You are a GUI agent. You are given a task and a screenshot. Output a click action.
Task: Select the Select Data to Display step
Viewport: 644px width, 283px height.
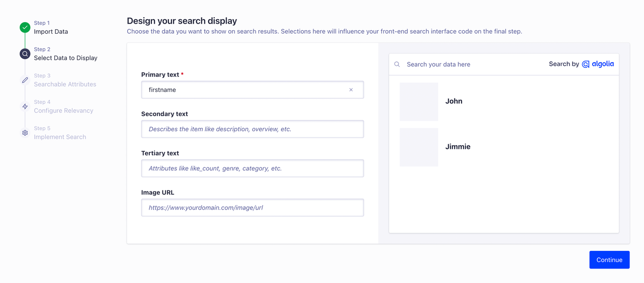tap(65, 58)
